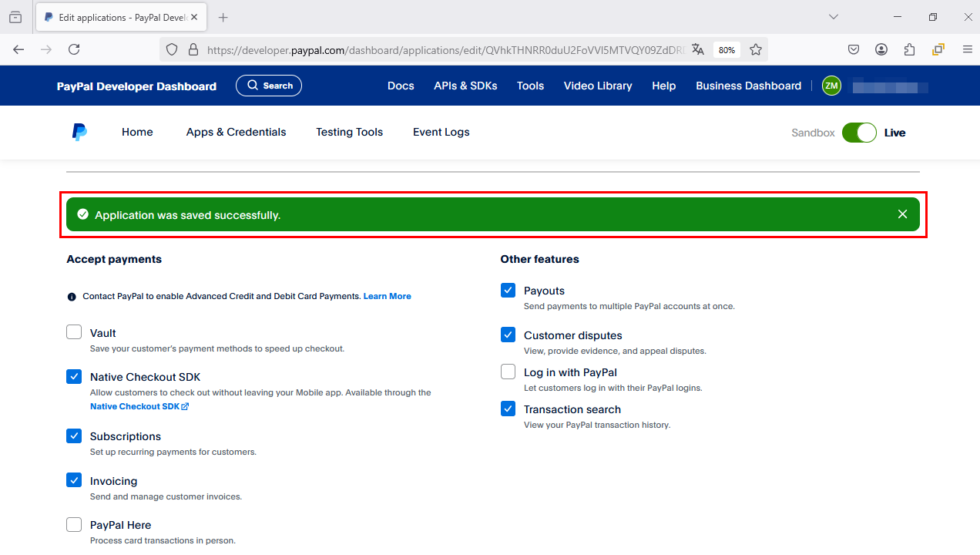Screen dimensions: 980x555
Task: Open the list all tabs dropdown
Action: point(834,17)
